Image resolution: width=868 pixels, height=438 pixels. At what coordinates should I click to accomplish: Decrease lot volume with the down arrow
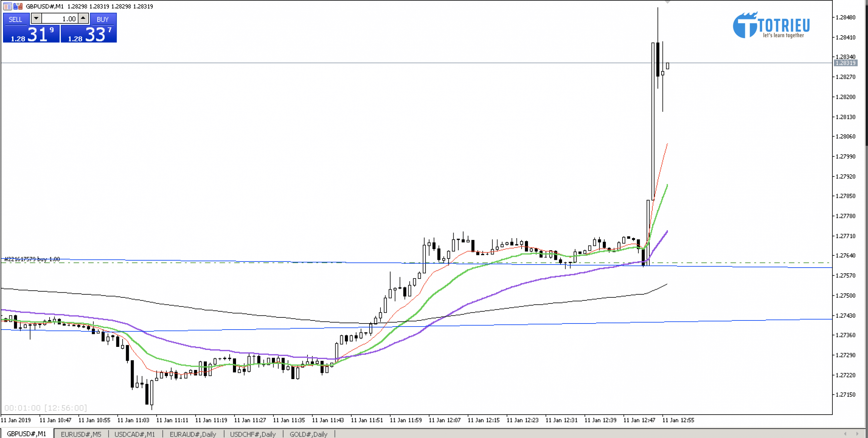coord(36,18)
